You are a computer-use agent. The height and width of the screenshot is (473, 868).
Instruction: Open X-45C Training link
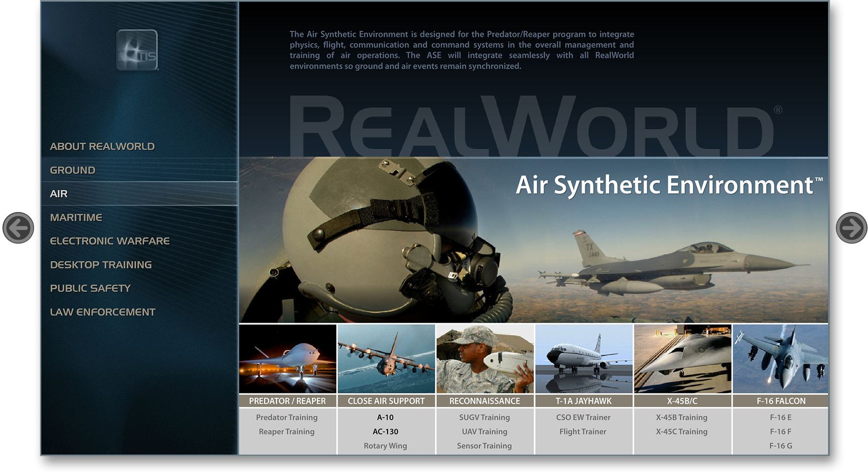682,432
